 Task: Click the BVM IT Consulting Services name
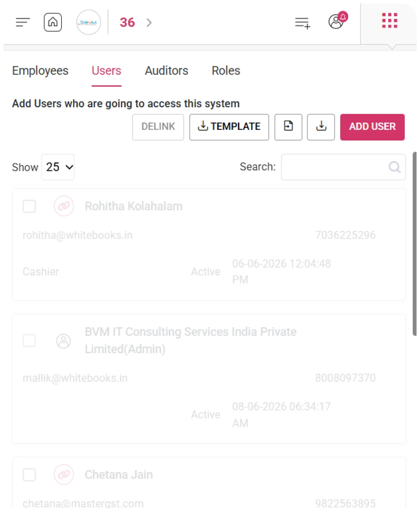(x=191, y=340)
